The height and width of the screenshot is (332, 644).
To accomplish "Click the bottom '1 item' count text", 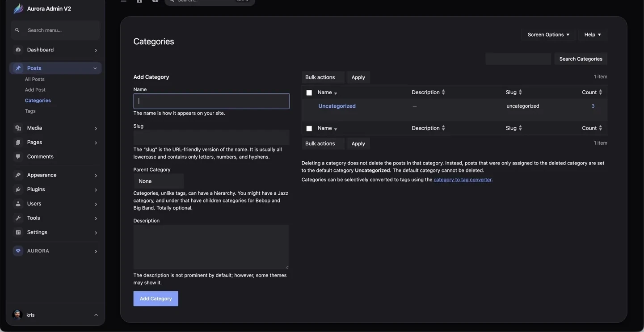I will click(x=600, y=143).
